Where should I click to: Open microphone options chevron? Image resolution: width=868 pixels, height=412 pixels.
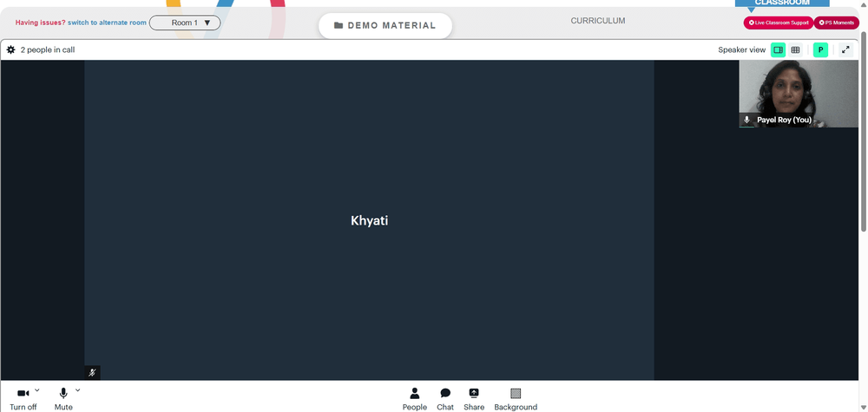[77, 389]
